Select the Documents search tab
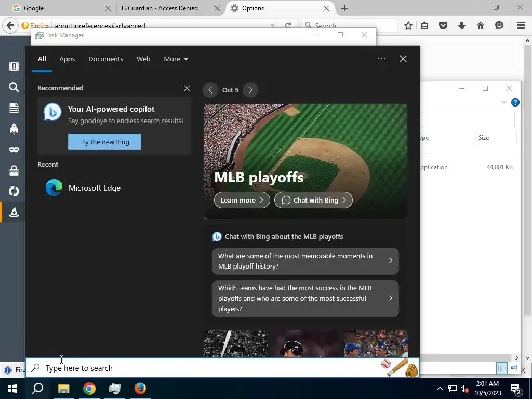Screen dimensions: 532x399 click(105, 59)
